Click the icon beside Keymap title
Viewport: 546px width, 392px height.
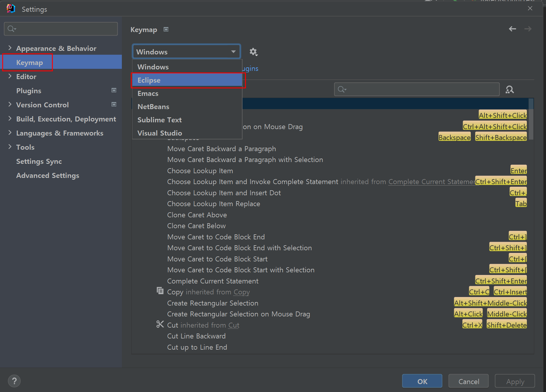(x=166, y=29)
